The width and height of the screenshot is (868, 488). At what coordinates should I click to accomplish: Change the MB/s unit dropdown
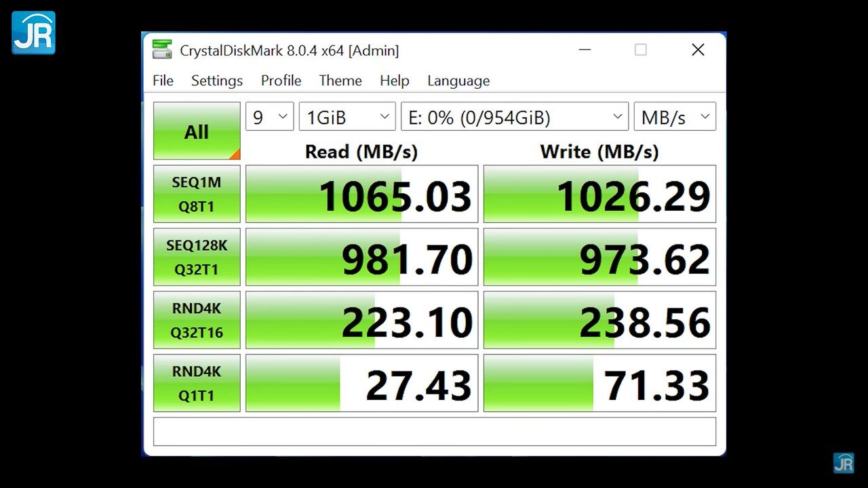pyautogui.click(x=674, y=117)
